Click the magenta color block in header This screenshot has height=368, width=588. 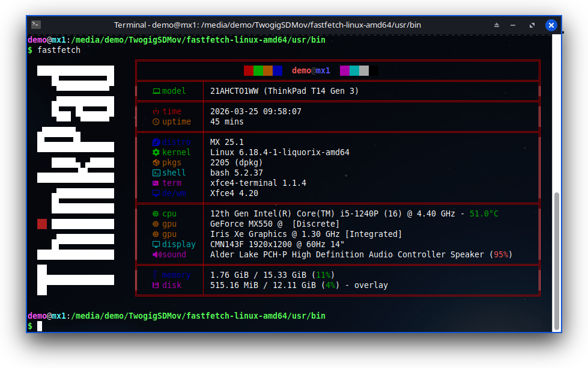tap(345, 70)
